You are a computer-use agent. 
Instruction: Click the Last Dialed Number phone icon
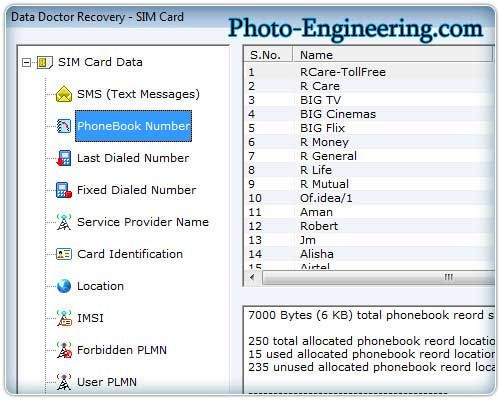click(x=64, y=158)
